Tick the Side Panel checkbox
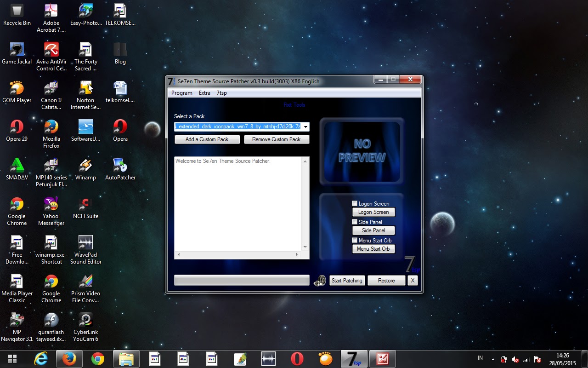This screenshot has height=368, width=588. pos(355,222)
